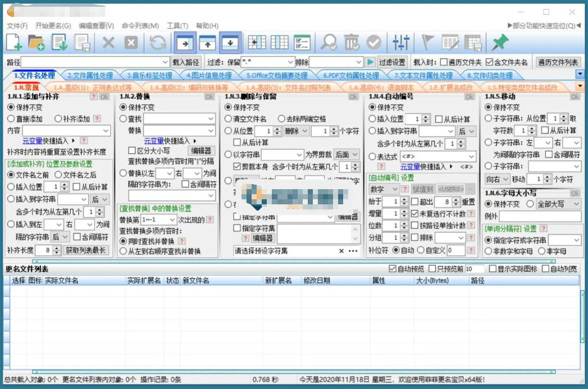Viewport: 588px width, 389px height.
Task: Click the refresh arrows toolbar icon
Action: [x=158, y=43]
